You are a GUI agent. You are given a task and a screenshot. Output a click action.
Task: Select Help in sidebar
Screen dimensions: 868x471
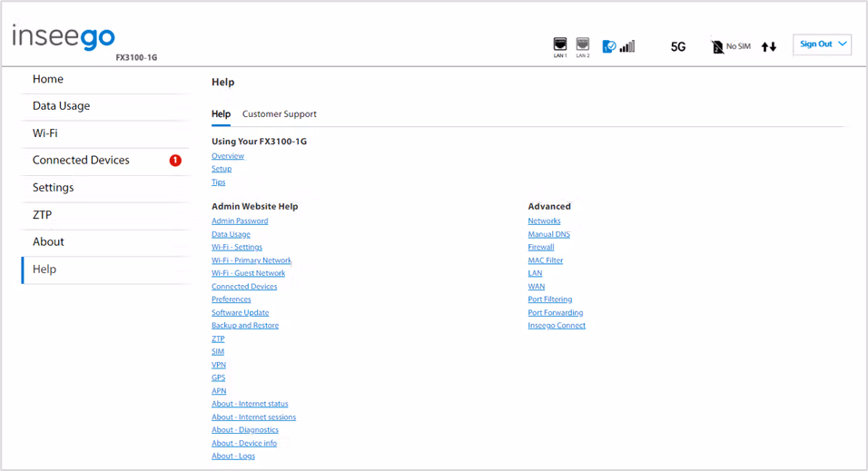pos(105,270)
